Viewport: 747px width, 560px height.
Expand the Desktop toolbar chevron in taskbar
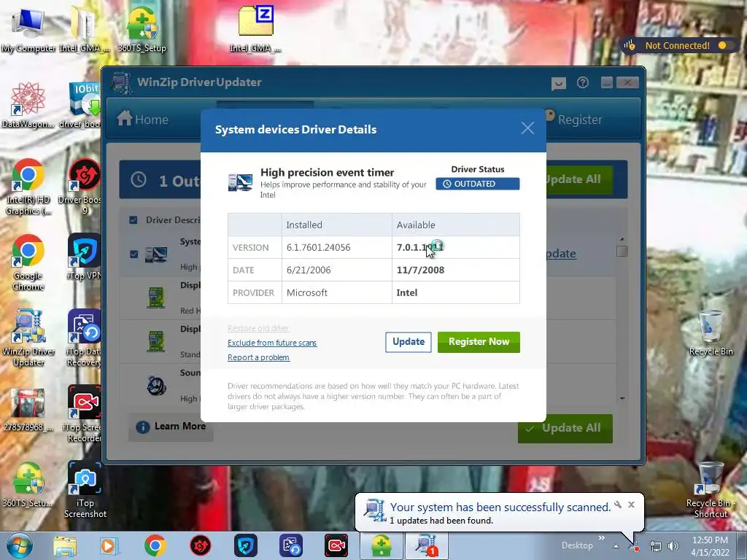click(602, 538)
